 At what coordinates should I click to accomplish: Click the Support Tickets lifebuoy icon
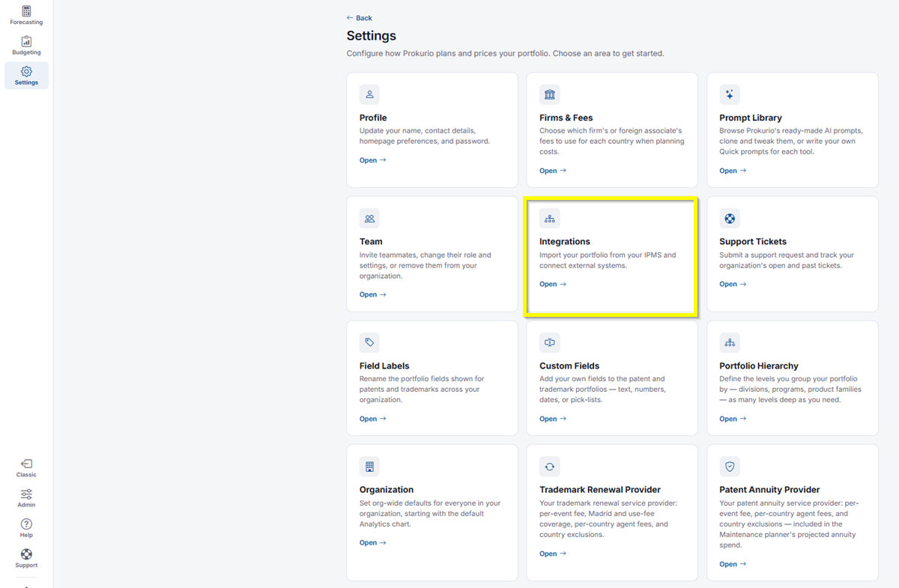730,219
